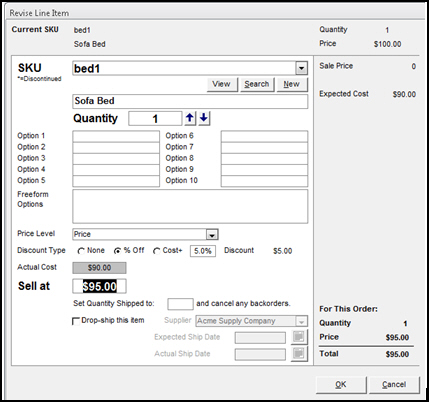429x402 pixels.
Task: Click the Freeform Options text area
Action: click(190, 206)
